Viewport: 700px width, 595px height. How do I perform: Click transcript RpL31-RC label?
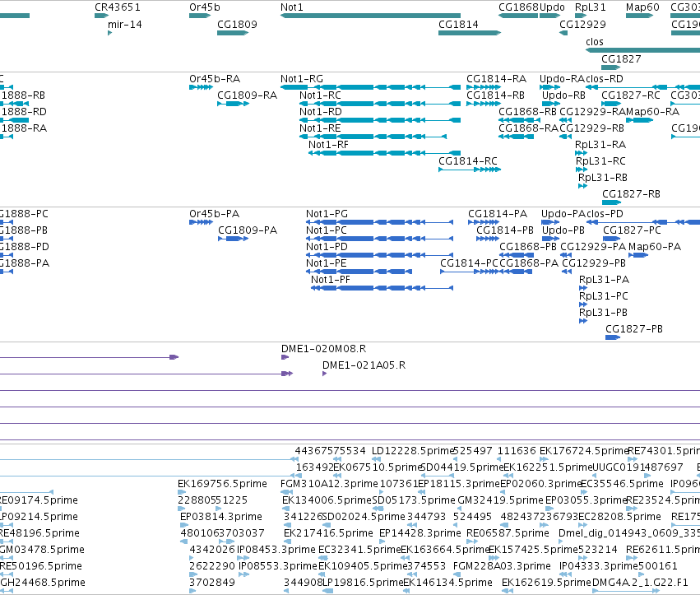(x=600, y=160)
